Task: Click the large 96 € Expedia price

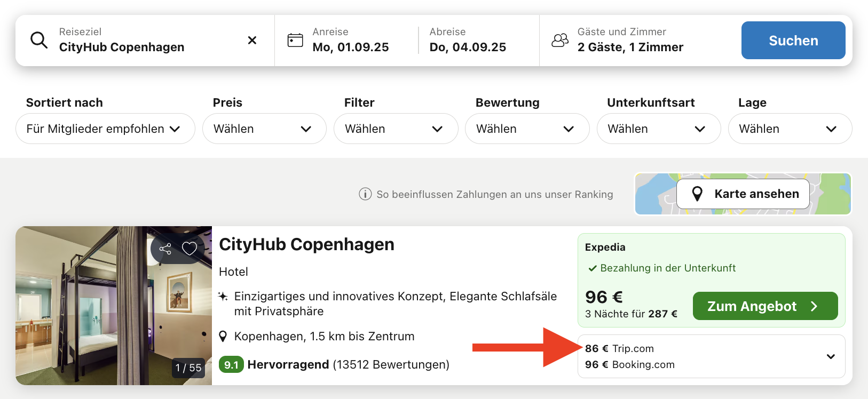Action: point(604,297)
